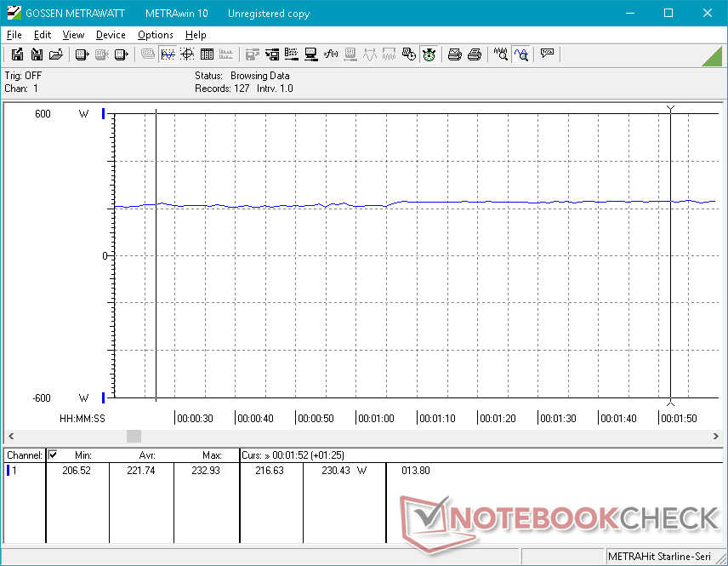Click the horizontal scrollbar thumb
This screenshot has height=566, width=728.
[x=134, y=436]
